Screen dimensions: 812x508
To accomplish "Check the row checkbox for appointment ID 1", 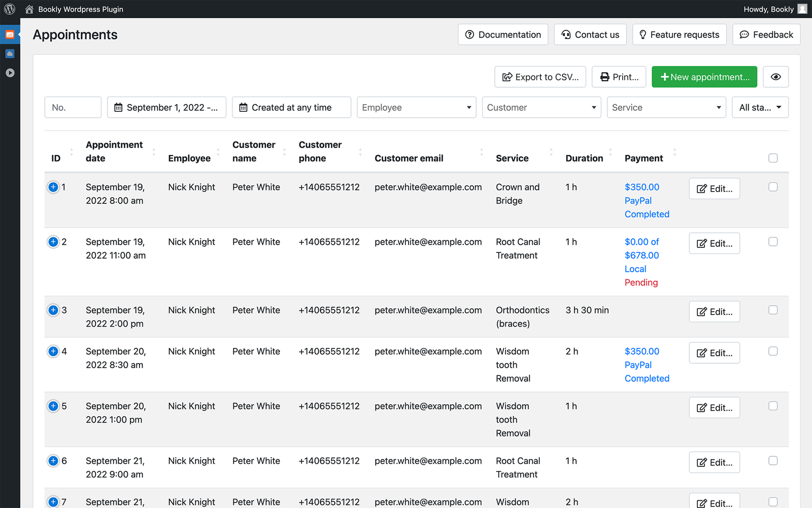I will click(773, 187).
